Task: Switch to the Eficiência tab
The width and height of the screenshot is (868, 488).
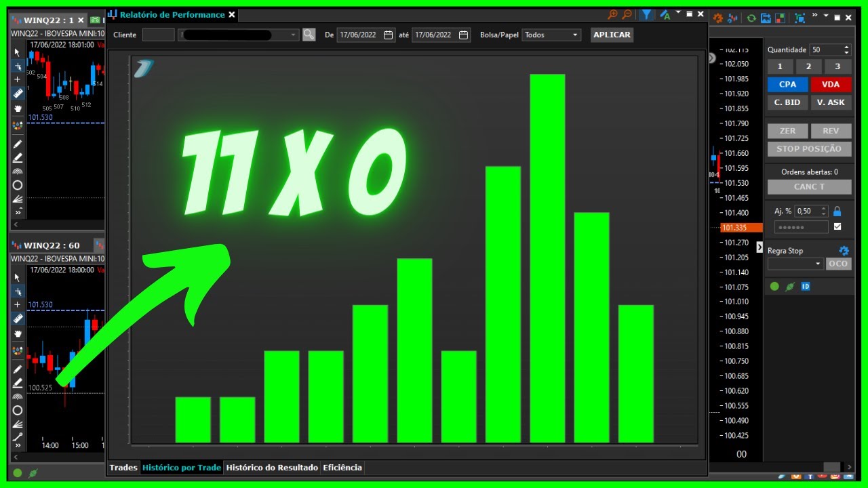Action: coord(342,468)
